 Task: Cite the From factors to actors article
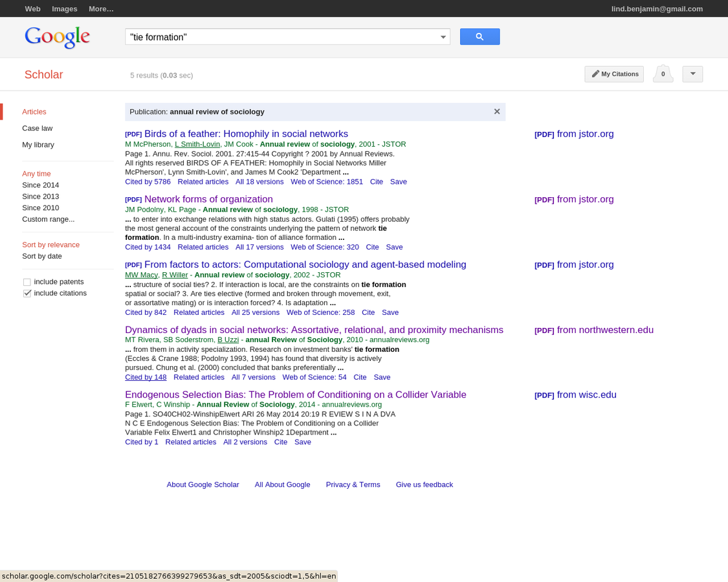pos(368,313)
